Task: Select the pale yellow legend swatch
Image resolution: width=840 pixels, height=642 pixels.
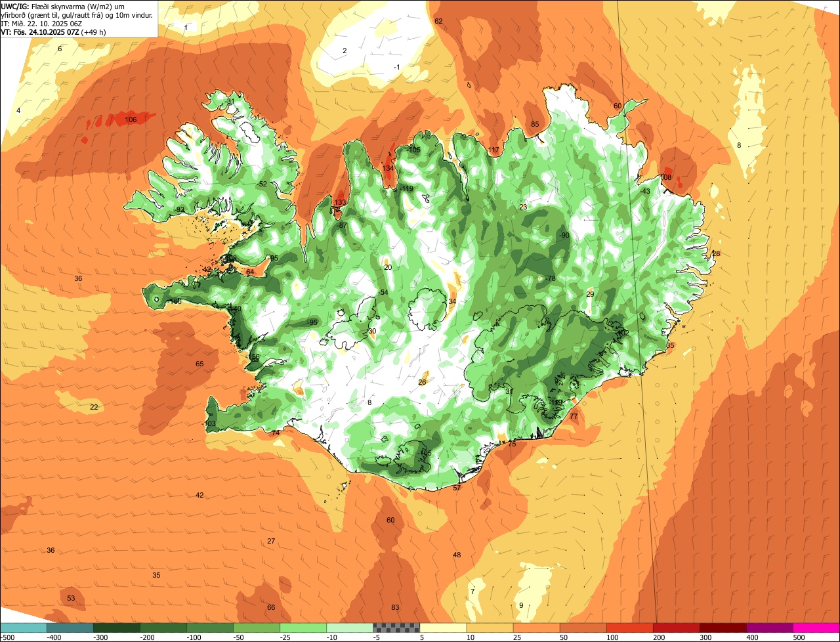Action: click(443, 628)
